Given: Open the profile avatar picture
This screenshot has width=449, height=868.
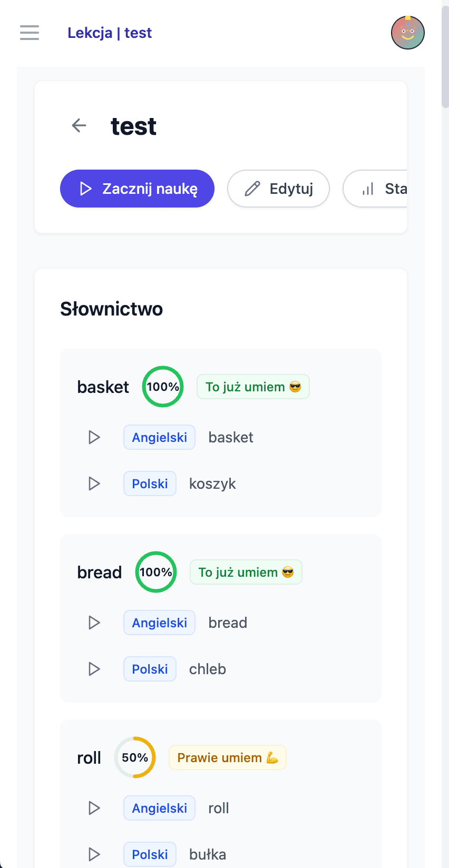Looking at the screenshot, I should (408, 33).
